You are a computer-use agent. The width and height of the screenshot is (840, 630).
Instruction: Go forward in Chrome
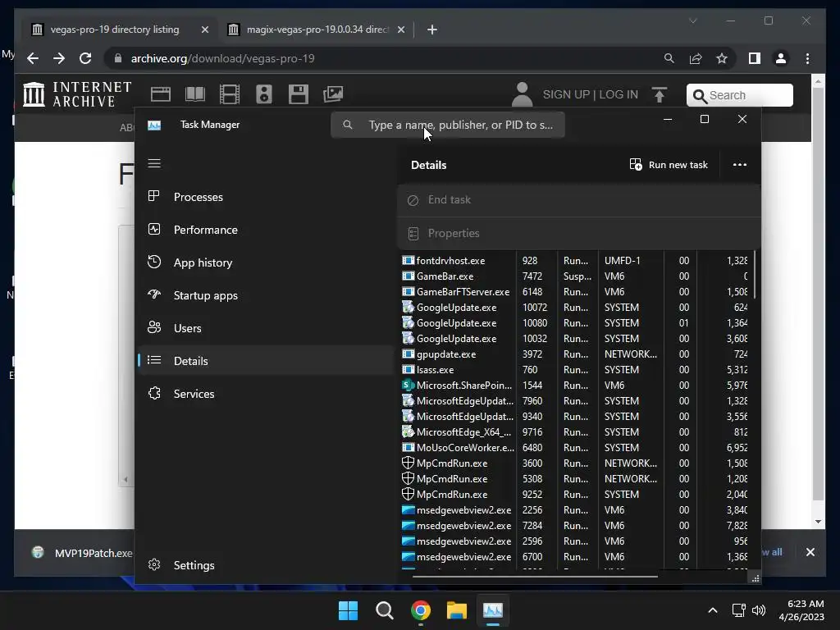click(59, 58)
